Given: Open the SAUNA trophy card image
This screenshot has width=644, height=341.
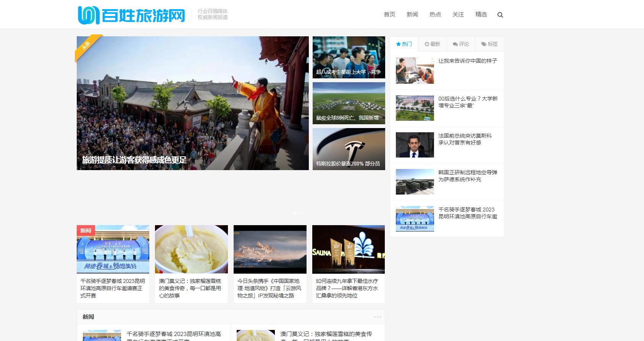Looking at the screenshot, I should click(x=349, y=249).
